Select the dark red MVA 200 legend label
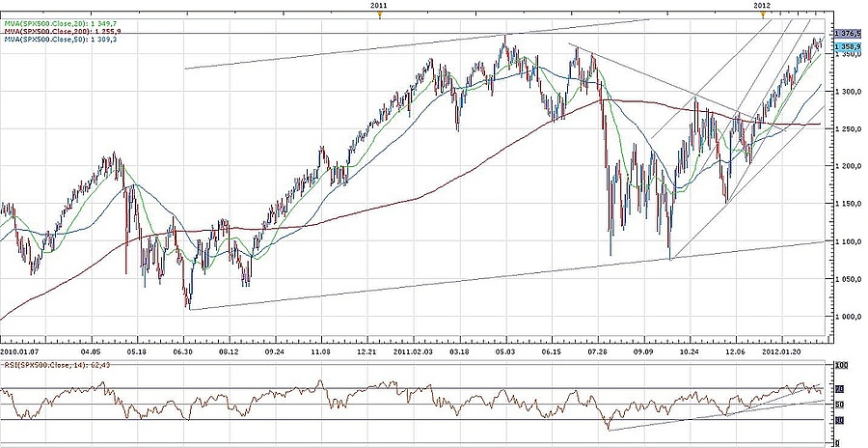This screenshot has height=448, width=868. 63,33
